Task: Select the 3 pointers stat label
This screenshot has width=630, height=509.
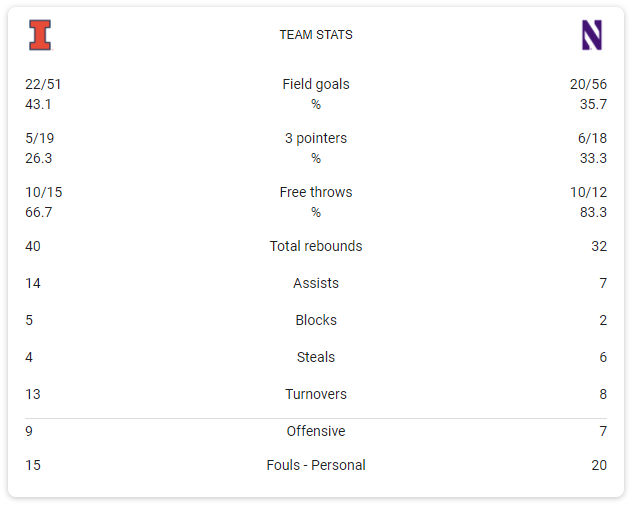Action: pyautogui.click(x=316, y=139)
